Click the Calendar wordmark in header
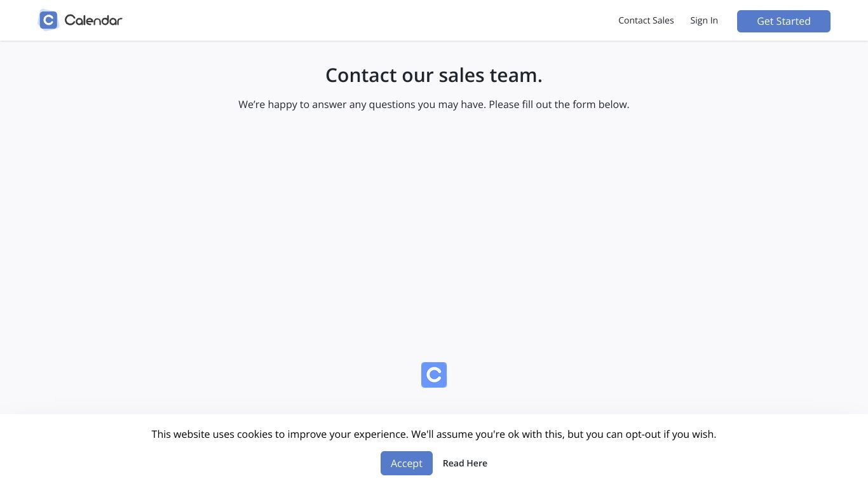The image size is (868, 488). click(93, 20)
